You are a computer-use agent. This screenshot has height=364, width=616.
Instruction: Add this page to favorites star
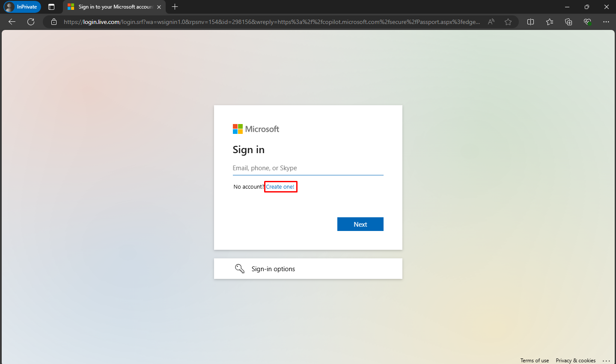(x=508, y=22)
